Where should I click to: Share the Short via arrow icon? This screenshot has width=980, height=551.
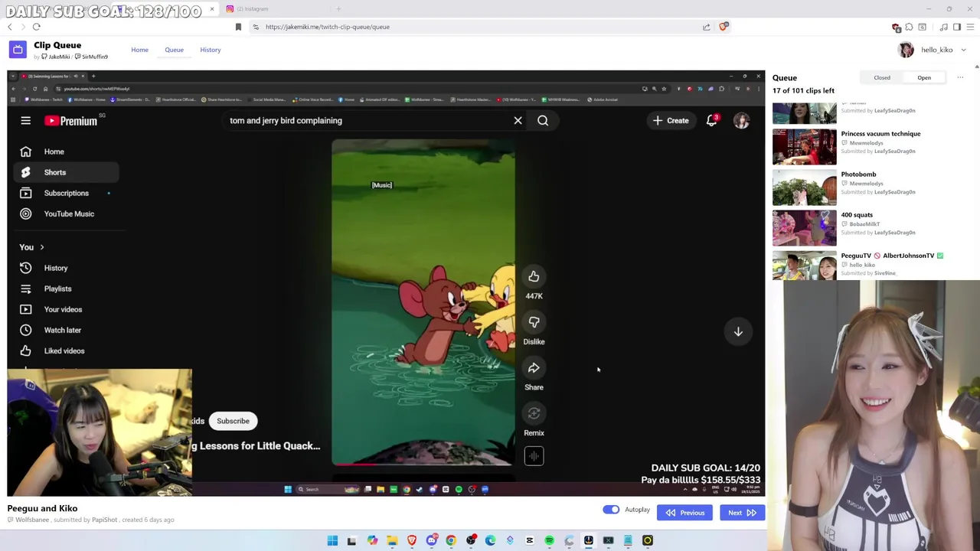click(x=534, y=368)
